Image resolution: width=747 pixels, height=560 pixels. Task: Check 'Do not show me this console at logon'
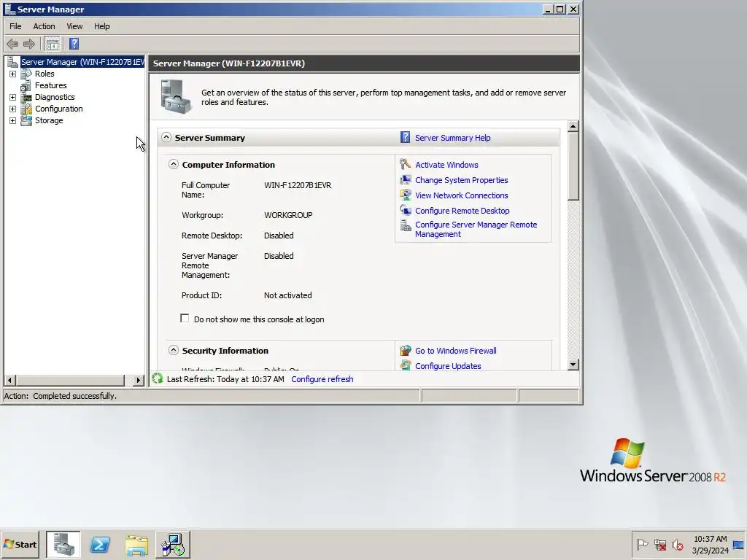point(185,318)
